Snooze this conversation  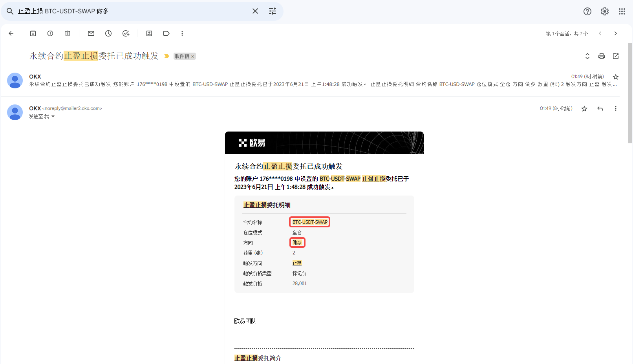[x=108, y=33]
